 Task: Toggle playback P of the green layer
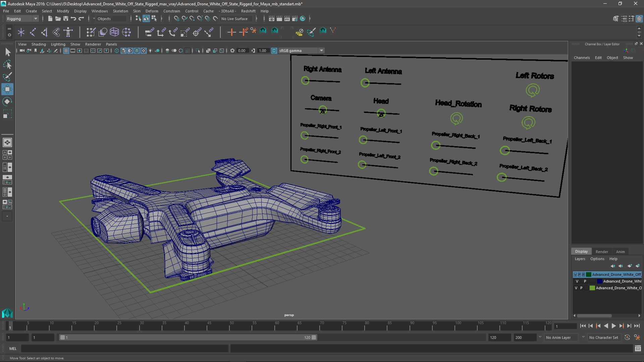coord(581,288)
